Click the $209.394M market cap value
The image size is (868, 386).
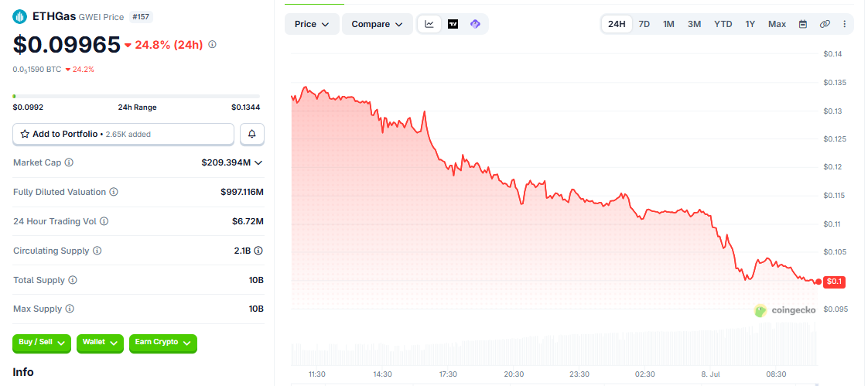coord(226,162)
